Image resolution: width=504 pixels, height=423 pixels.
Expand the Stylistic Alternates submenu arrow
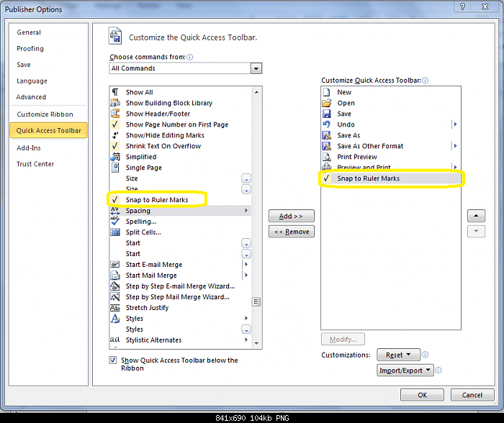(x=246, y=340)
